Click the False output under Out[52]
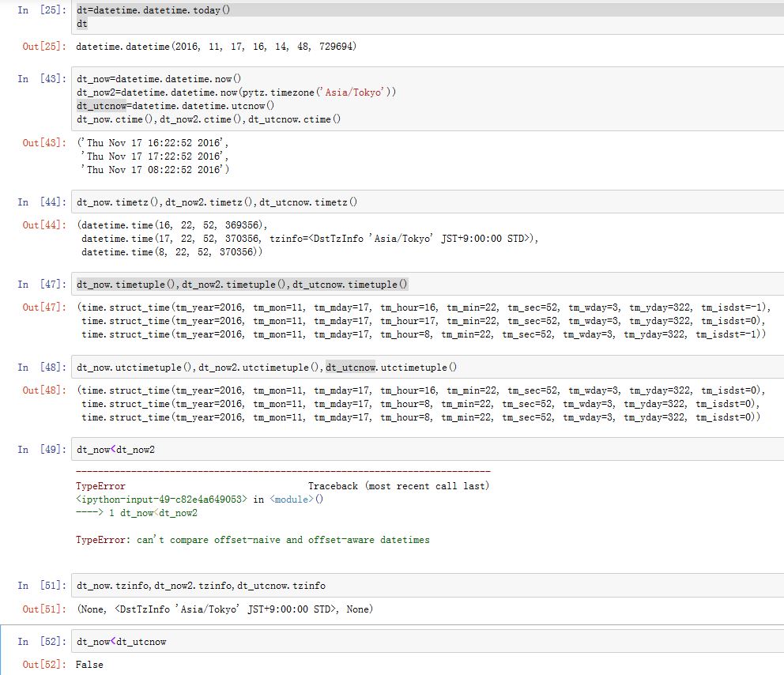784x675 pixels. pos(89,665)
